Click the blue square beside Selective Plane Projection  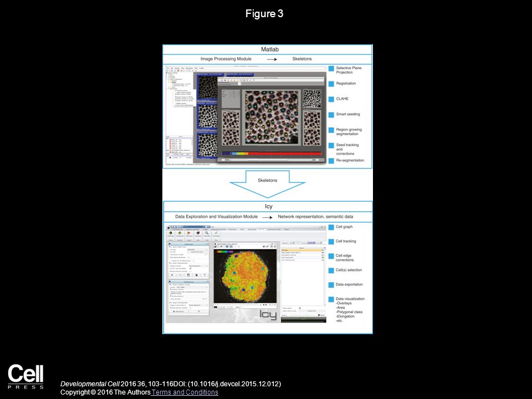(x=331, y=69)
